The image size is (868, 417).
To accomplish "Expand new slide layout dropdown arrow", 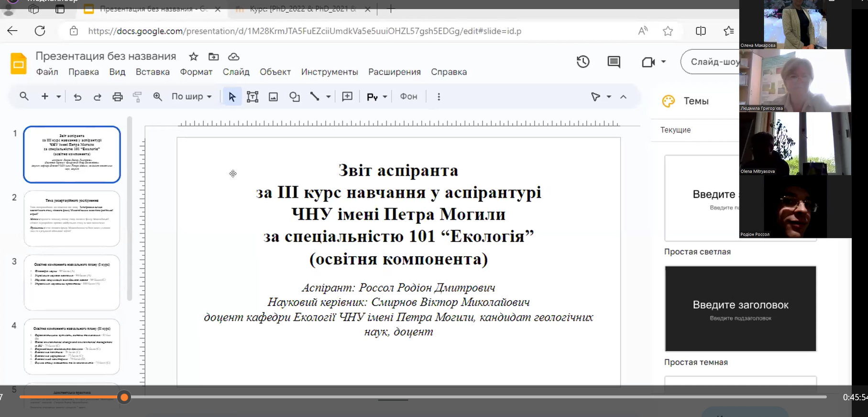I will point(59,97).
